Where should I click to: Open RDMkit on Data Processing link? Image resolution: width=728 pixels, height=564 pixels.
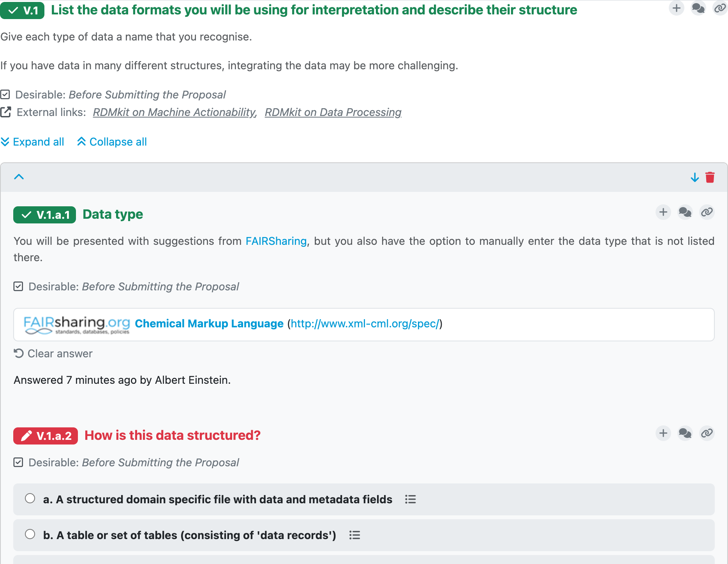(x=333, y=112)
